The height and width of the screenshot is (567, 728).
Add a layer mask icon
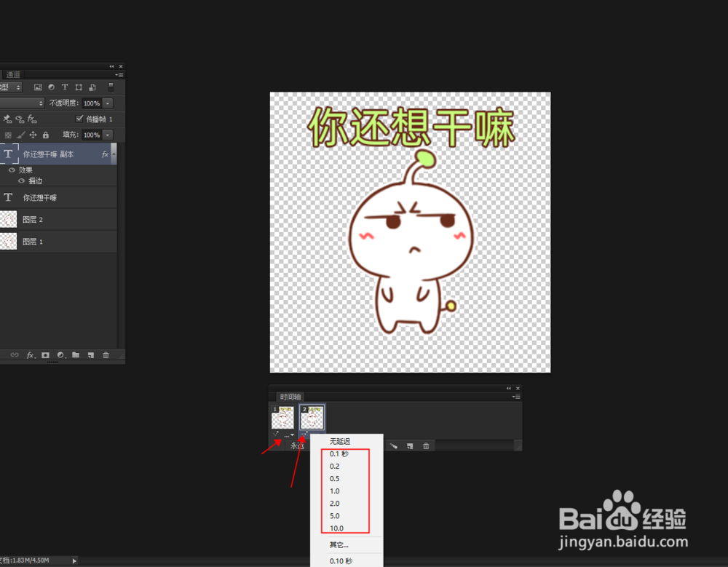point(45,355)
